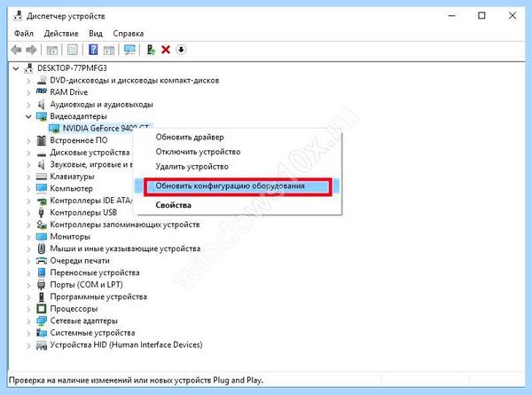Screen dimensions: 532x395
Task: Click the RAM Drive category icon
Action: (42, 91)
